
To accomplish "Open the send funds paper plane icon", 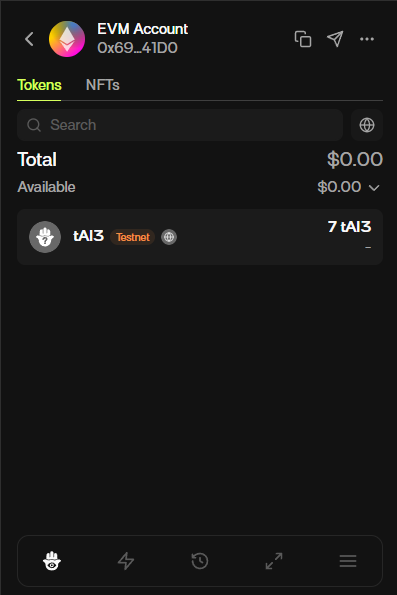I will pos(335,39).
